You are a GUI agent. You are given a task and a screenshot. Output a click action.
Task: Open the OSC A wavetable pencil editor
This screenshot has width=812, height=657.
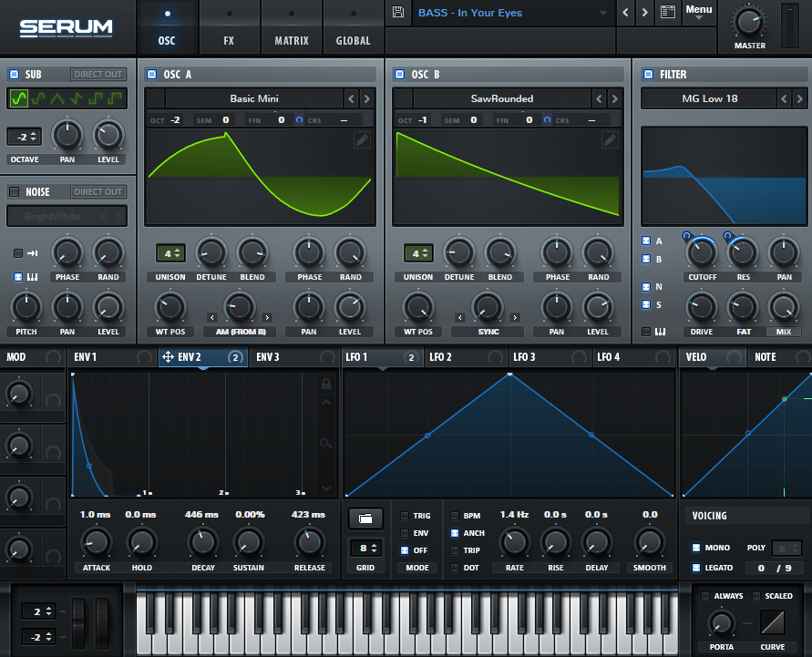pyautogui.click(x=362, y=139)
